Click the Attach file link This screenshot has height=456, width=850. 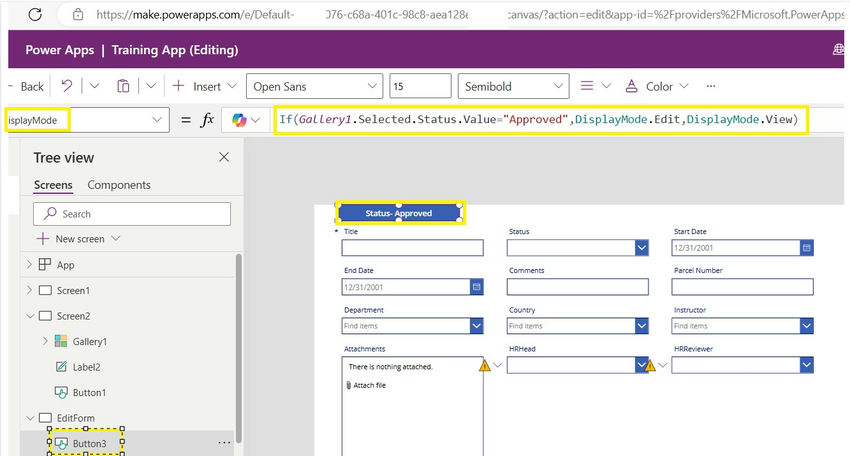[x=370, y=386]
